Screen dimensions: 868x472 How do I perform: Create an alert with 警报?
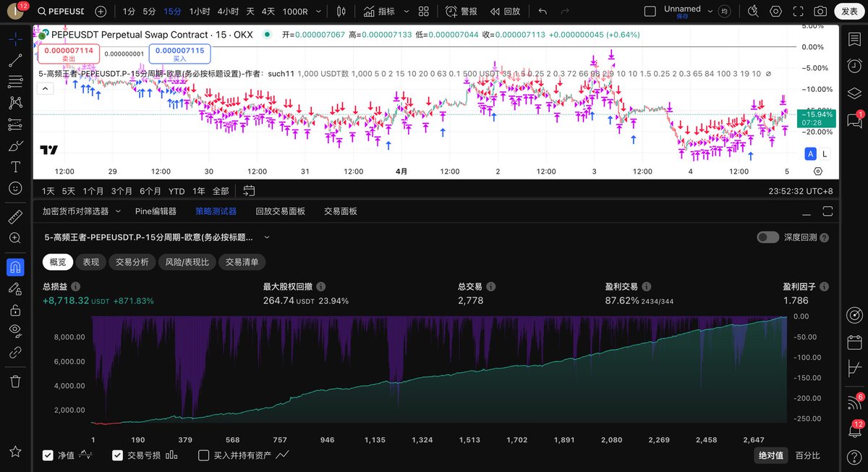point(462,12)
